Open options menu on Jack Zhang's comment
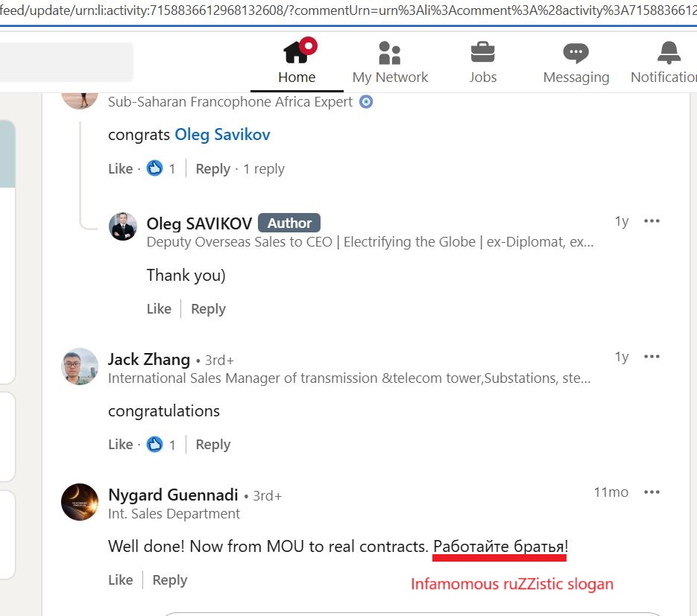 (652, 356)
